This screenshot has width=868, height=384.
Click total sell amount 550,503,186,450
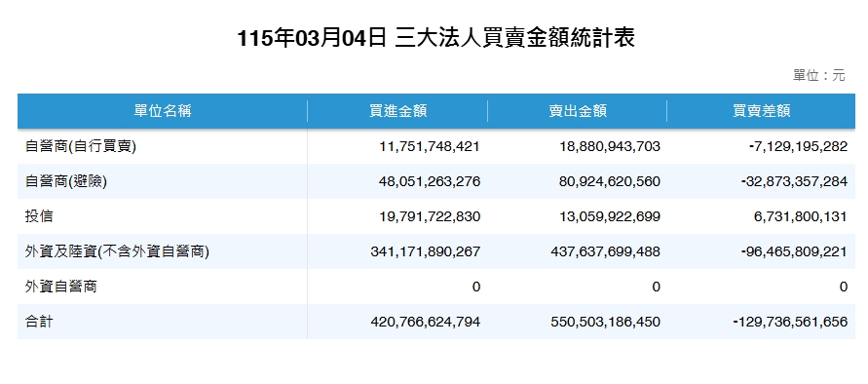coord(606,322)
